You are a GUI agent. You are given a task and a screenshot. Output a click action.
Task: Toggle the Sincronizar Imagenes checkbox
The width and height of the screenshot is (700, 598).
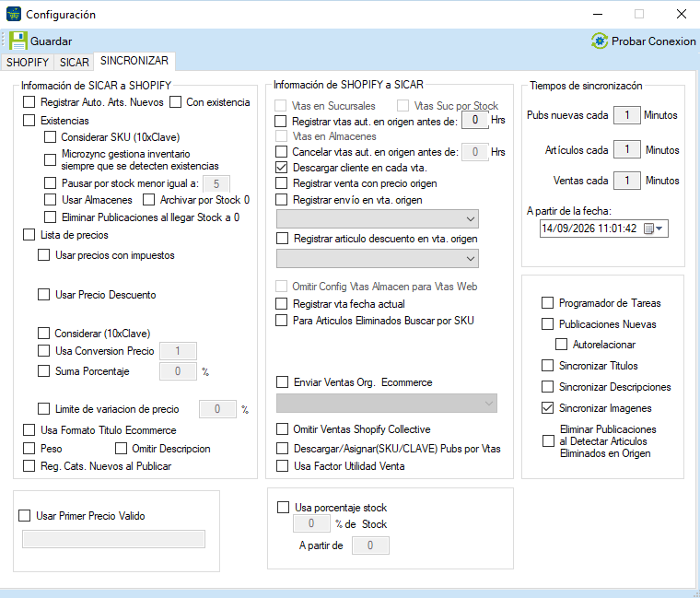(547, 408)
